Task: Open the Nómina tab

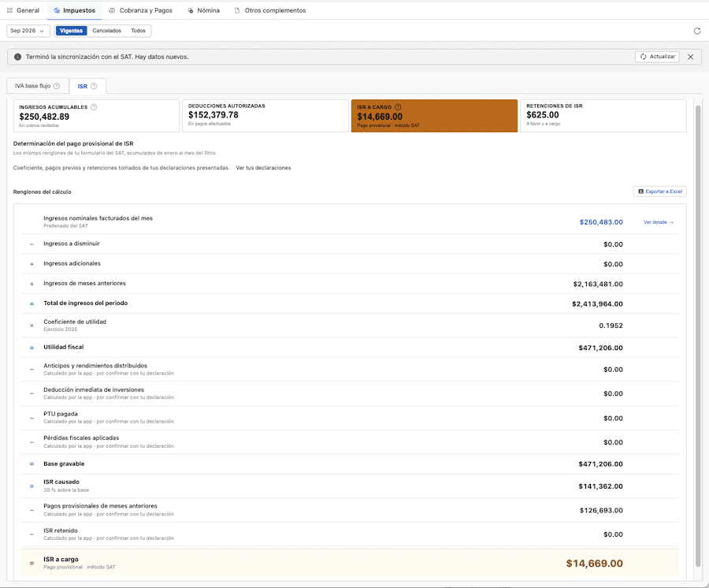Action: (x=203, y=10)
